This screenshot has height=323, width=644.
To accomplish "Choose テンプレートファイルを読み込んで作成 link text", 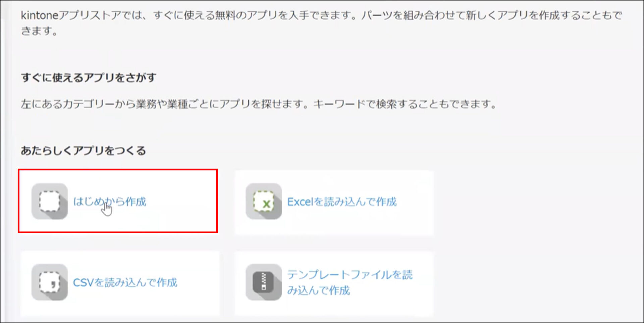I will tap(350, 282).
